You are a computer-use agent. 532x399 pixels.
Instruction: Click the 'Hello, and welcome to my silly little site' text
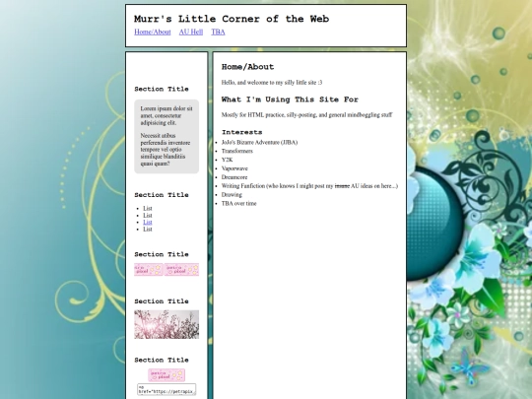[272, 83]
